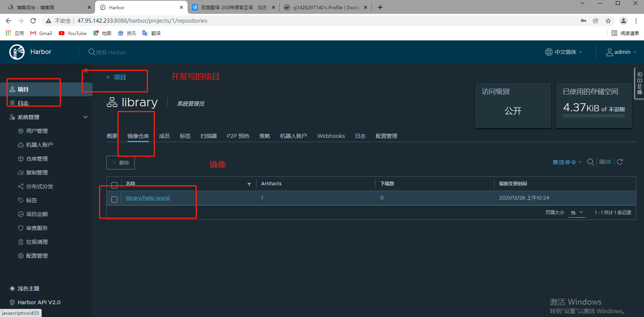644x317 pixels.
Task: Switch to the 策略 tab
Action: pyautogui.click(x=265, y=136)
